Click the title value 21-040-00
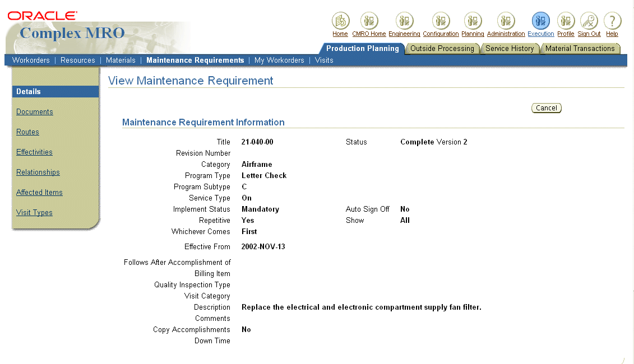Viewport: 634px width, 364px height. [257, 142]
